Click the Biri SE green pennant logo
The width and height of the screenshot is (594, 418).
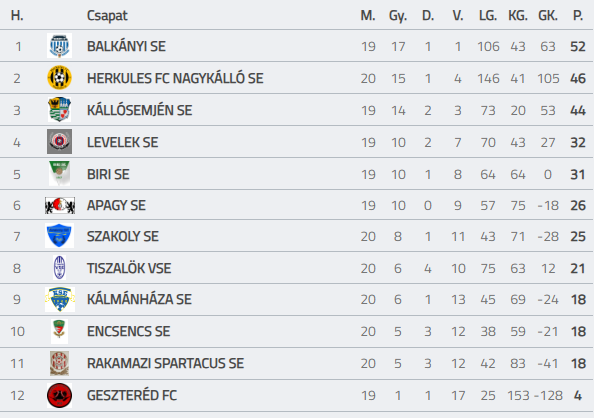(x=59, y=174)
